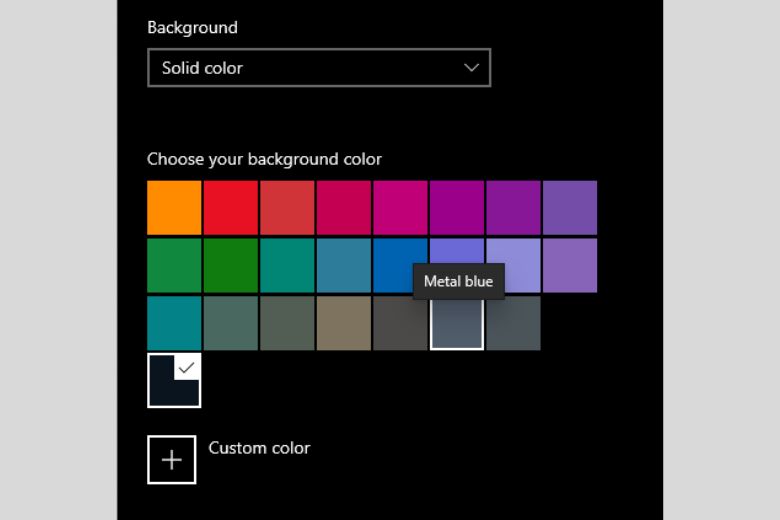The height and width of the screenshot is (520, 780).
Task: Select the orange color swatch
Action: coord(174,208)
